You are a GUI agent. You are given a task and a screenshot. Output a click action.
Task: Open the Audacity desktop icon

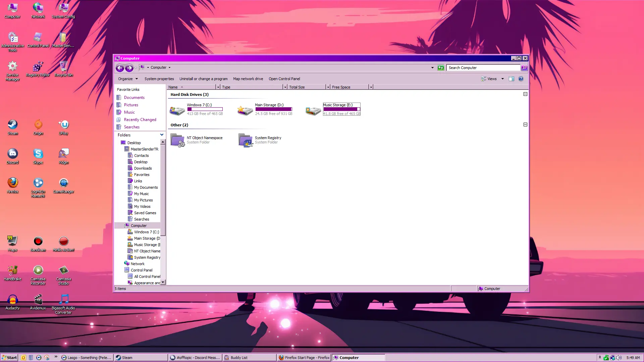13,299
